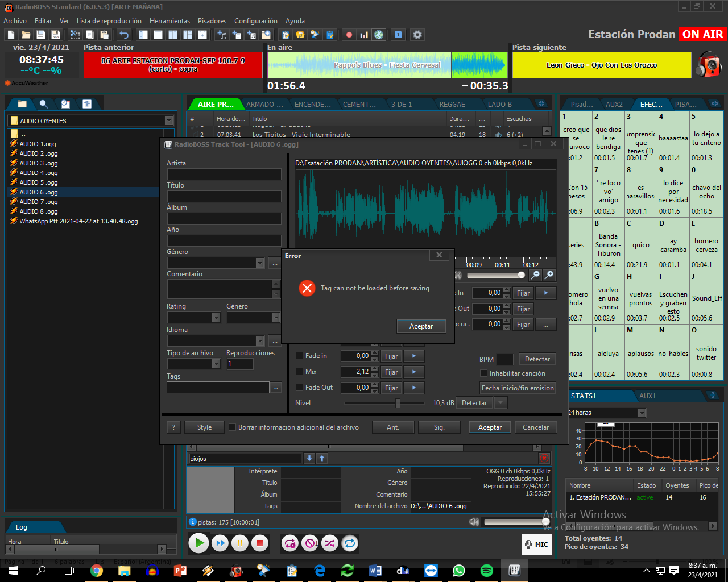Viewport: 728px width, 582px height.
Task: Open the Idioma dropdown
Action: tap(260, 341)
